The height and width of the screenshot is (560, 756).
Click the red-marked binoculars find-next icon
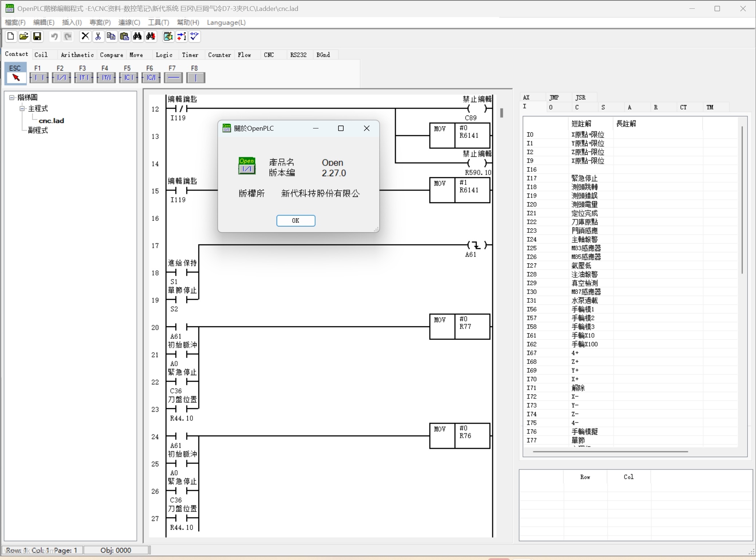pyautogui.click(x=151, y=36)
